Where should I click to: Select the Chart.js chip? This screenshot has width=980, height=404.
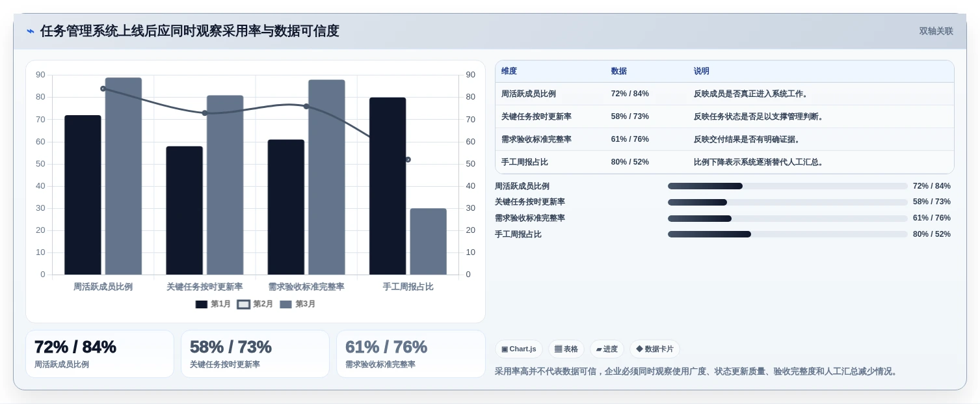pos(519,349)
